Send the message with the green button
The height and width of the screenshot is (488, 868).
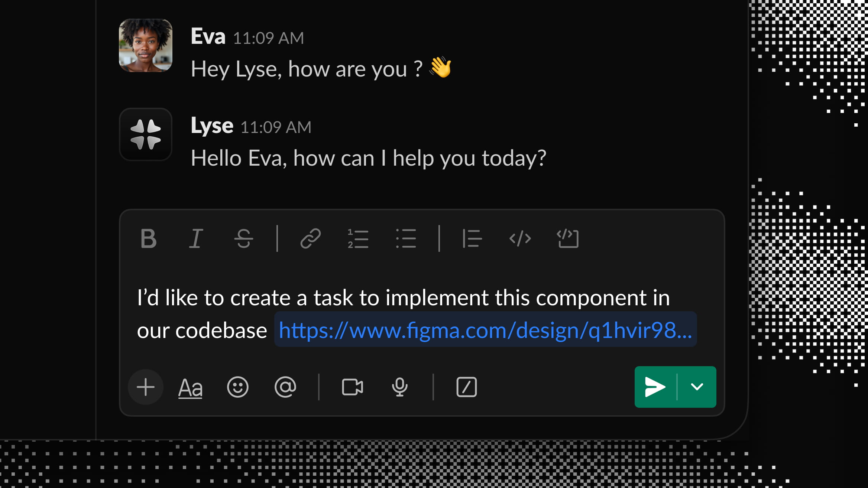pos(655,387)
